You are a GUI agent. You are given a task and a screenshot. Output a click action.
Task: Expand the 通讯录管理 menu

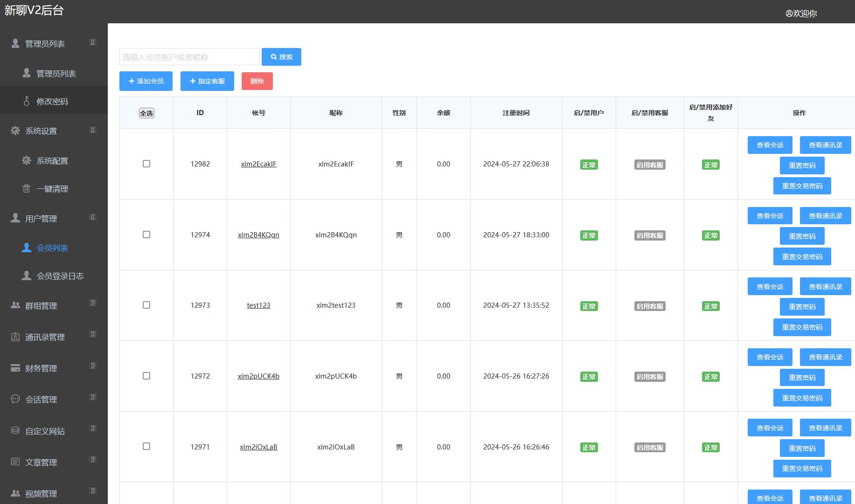(x=93, y=334)
